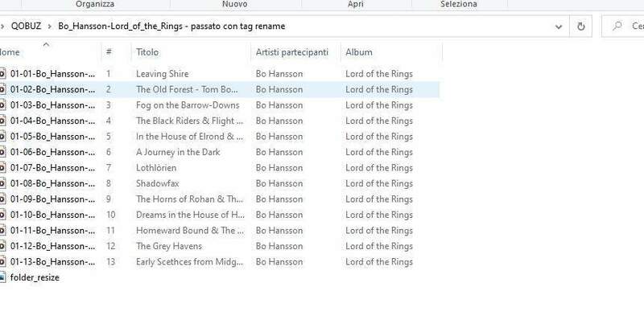The image size is (644, 332).
Task: Sort files by the Titolo column header
Action: 147,52
